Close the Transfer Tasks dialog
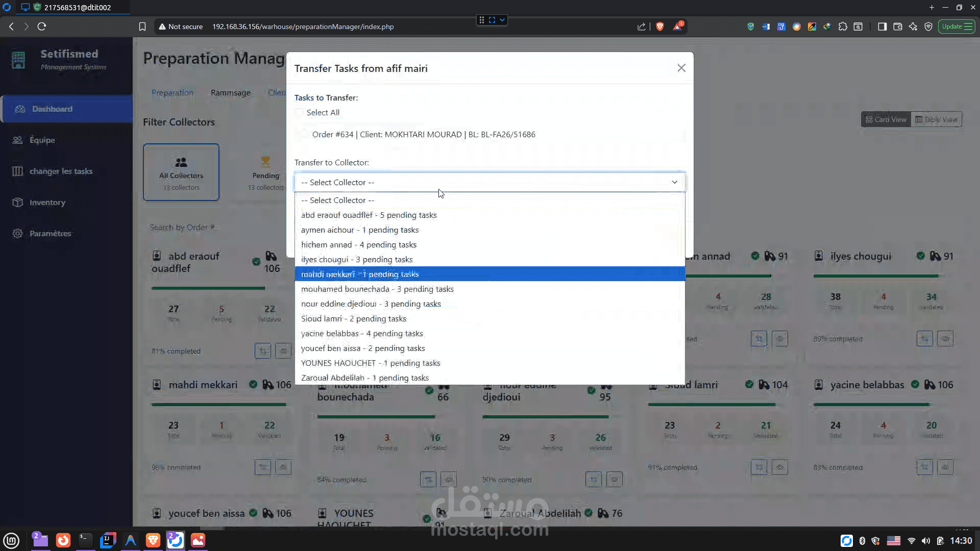The width and height of the screenshot is (980, 551). coord(681,68)
